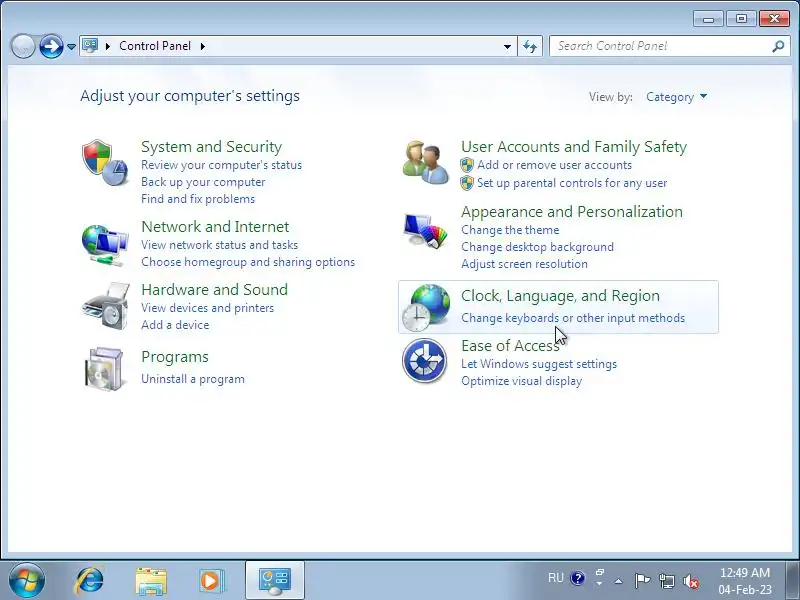Open the System and Security shield icon

click(x=105, y=162)
